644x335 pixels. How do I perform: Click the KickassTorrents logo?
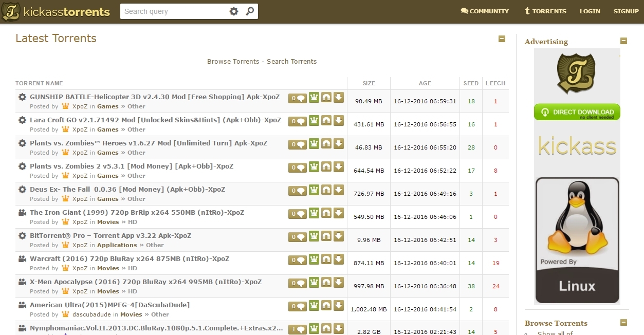56,11
